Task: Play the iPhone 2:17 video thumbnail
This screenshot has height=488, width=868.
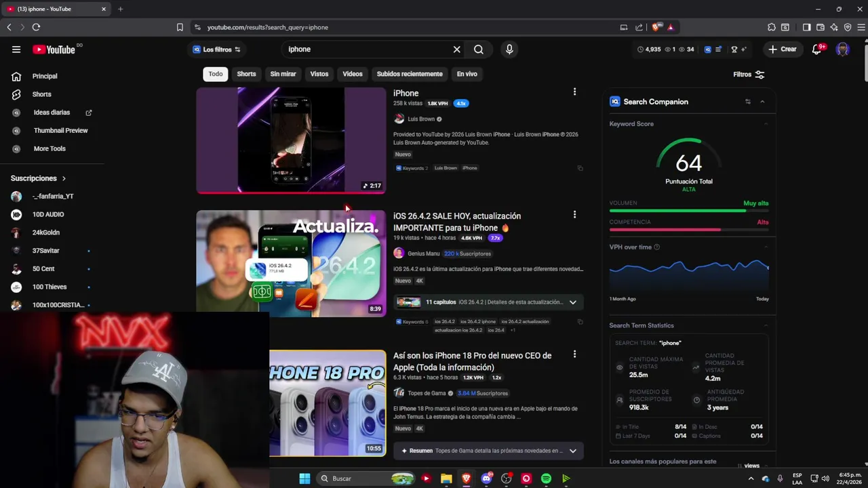Action: coord(291,140)
